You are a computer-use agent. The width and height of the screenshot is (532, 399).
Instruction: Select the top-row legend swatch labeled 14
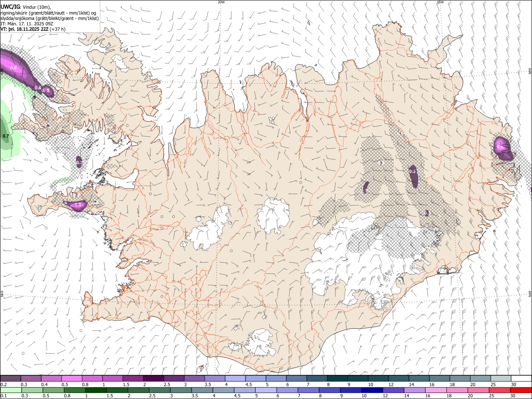coord(419,379)
